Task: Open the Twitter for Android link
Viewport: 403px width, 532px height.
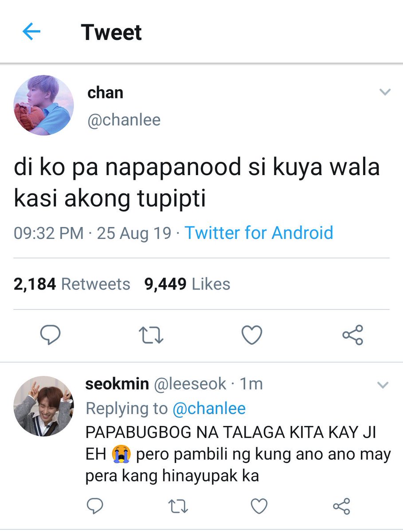Action: 259,233
